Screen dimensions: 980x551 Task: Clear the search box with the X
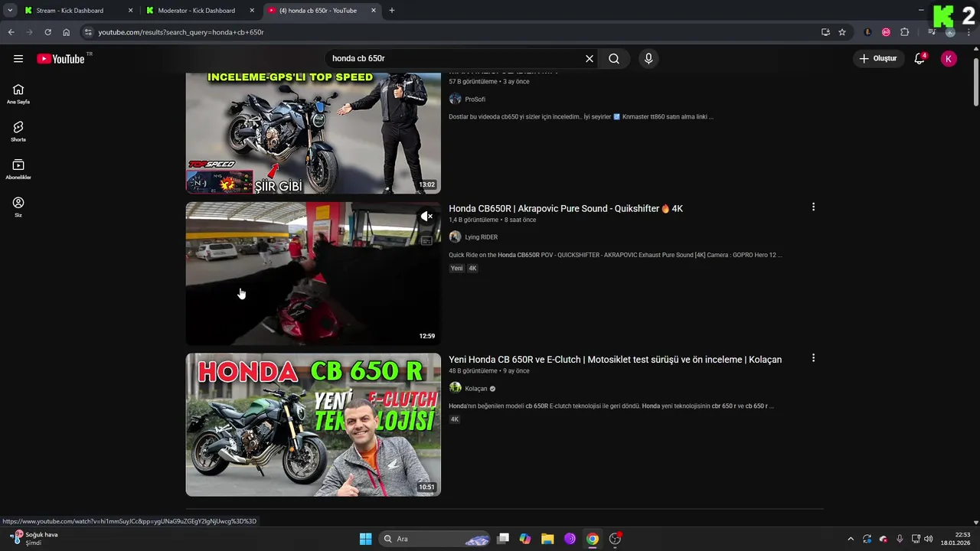pos(590,59)
